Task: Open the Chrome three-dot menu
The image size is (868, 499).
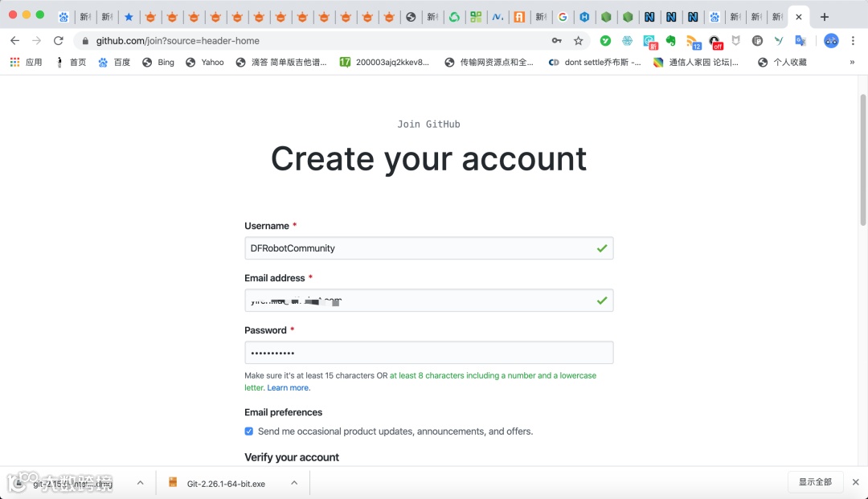Action: pyautogui.click(x=853, y=40)
